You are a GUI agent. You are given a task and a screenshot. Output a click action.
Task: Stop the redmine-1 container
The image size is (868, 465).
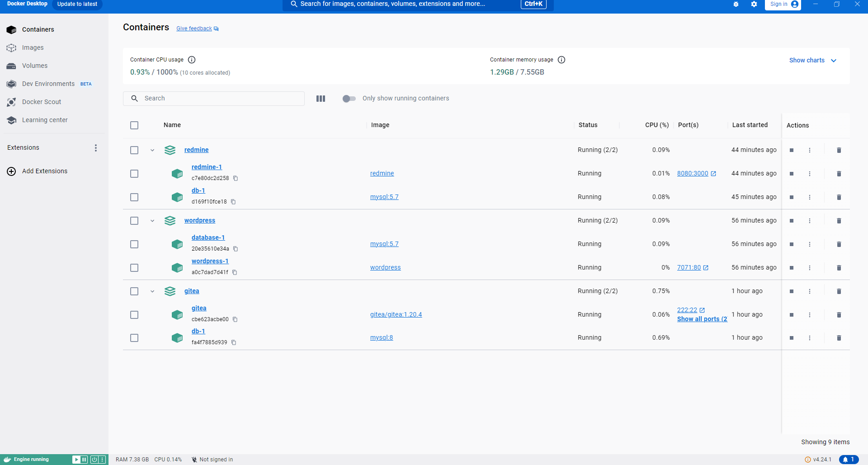point(792,174)
